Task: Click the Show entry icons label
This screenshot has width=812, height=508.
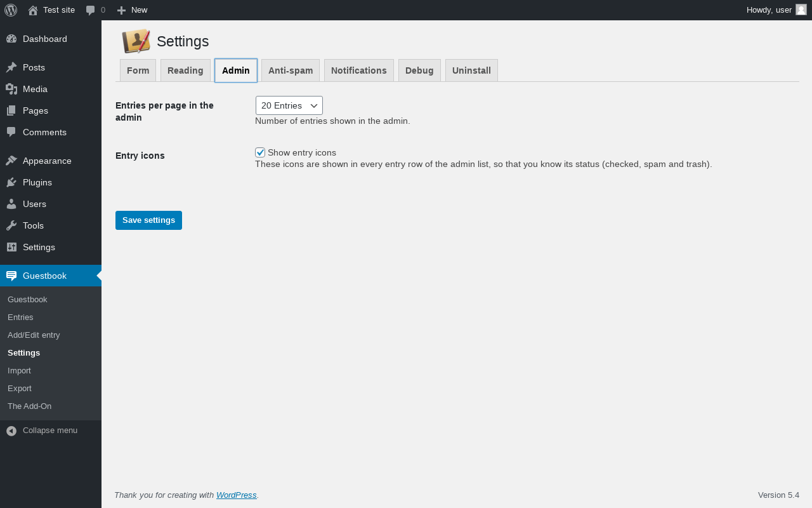Action: (302, 152)
